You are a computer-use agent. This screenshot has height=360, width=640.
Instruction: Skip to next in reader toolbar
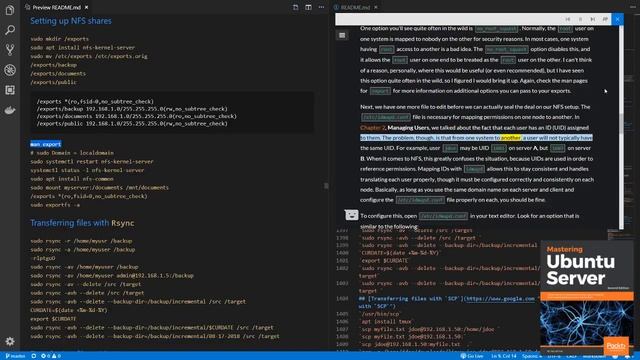593,19
